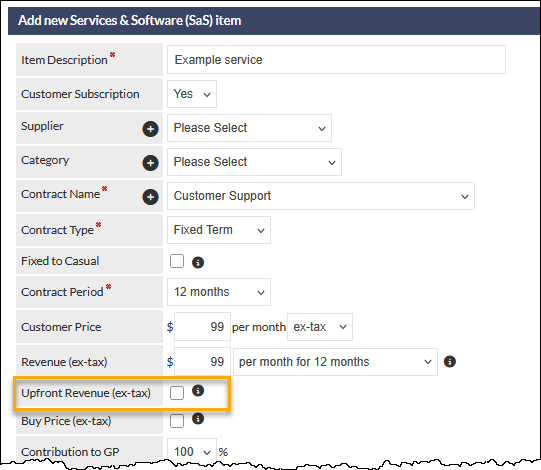Open the Category Please Select dropdown

point(254,162)
